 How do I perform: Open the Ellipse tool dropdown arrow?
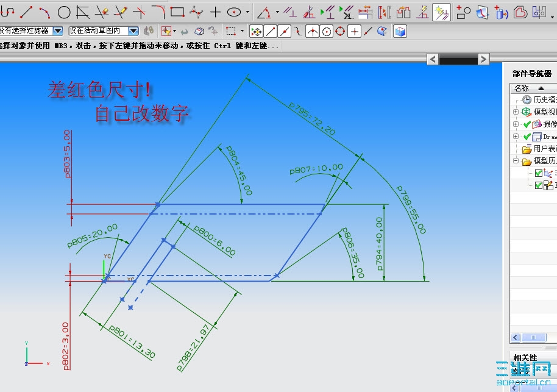tap(247, 12)
